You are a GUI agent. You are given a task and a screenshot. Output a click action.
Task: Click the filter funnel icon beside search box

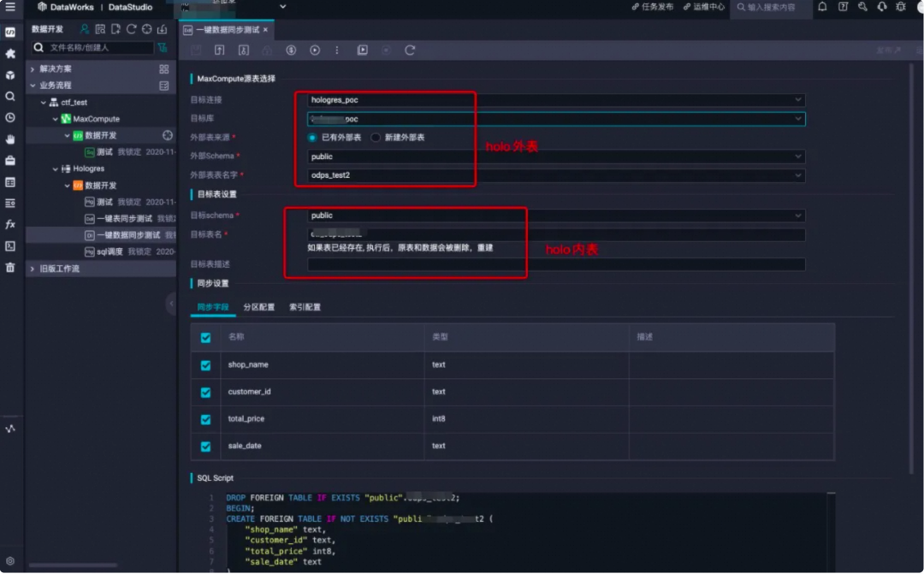pos(163,47)
